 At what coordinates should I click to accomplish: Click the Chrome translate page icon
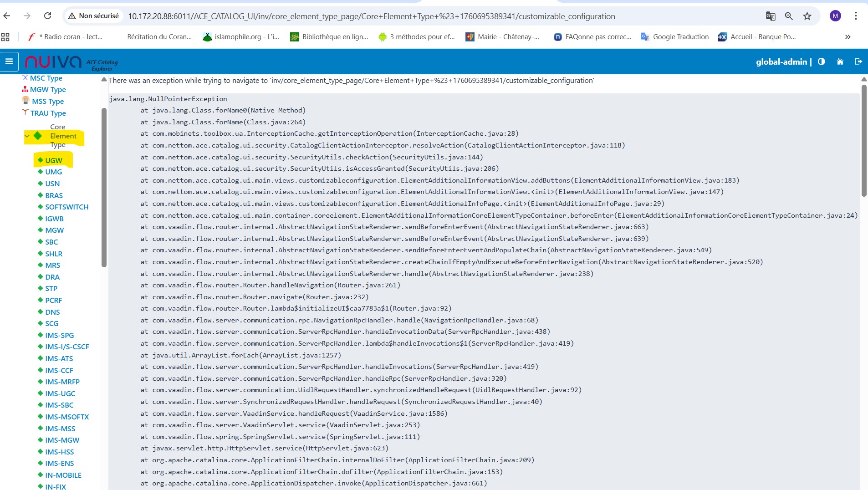(x=770, y=16)
